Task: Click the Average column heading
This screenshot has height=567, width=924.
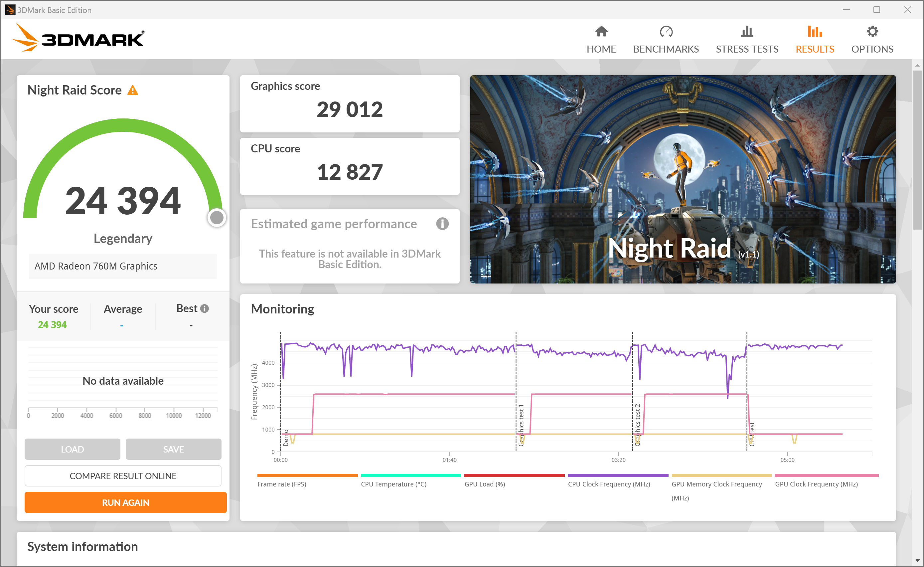Action: [x=123, y=309]
